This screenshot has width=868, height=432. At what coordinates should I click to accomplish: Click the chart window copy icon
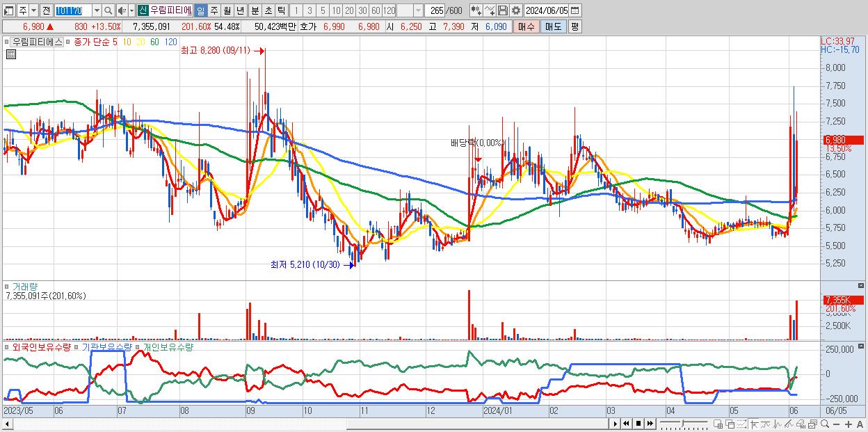pyautogui.click(x=812, y=424)
